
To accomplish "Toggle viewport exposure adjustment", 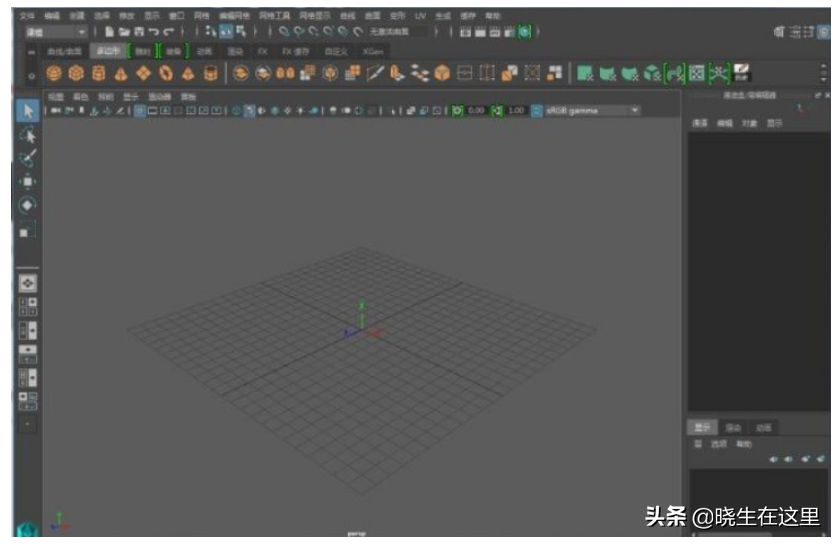I will [457, 111].
